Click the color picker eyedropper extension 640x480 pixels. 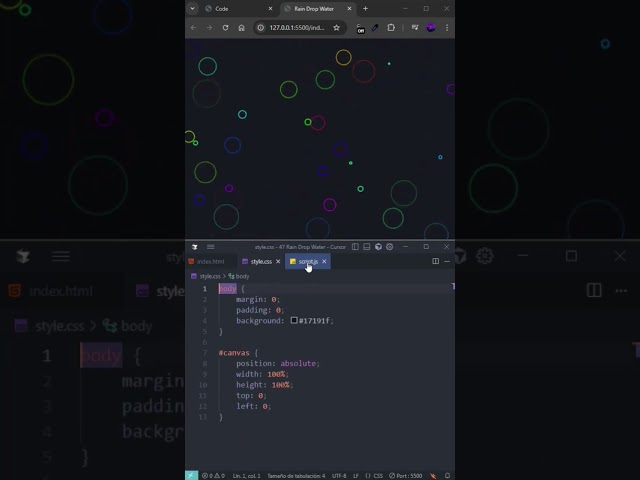[375, 28]
